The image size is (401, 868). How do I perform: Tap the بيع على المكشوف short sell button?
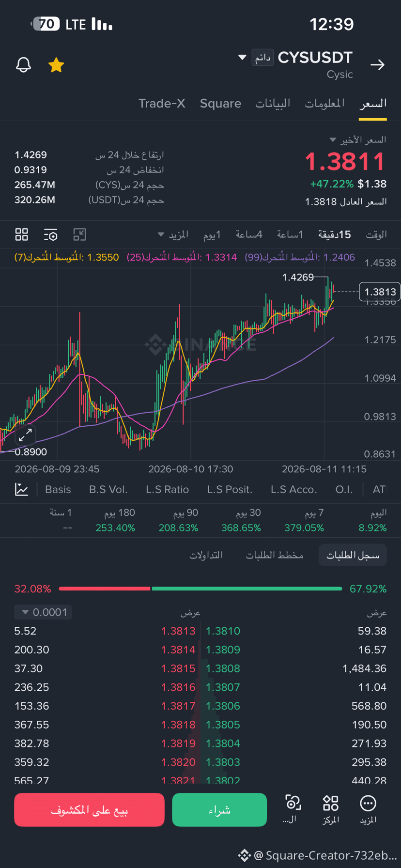89,810
